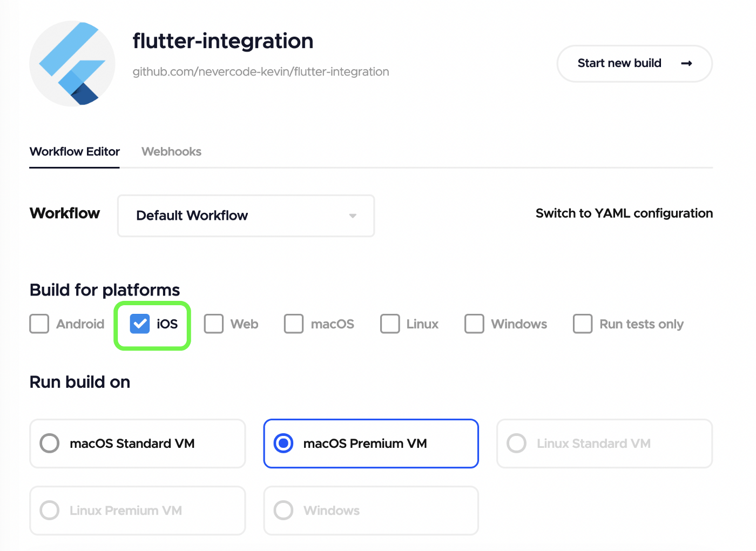Start a new build

point(634,64)
